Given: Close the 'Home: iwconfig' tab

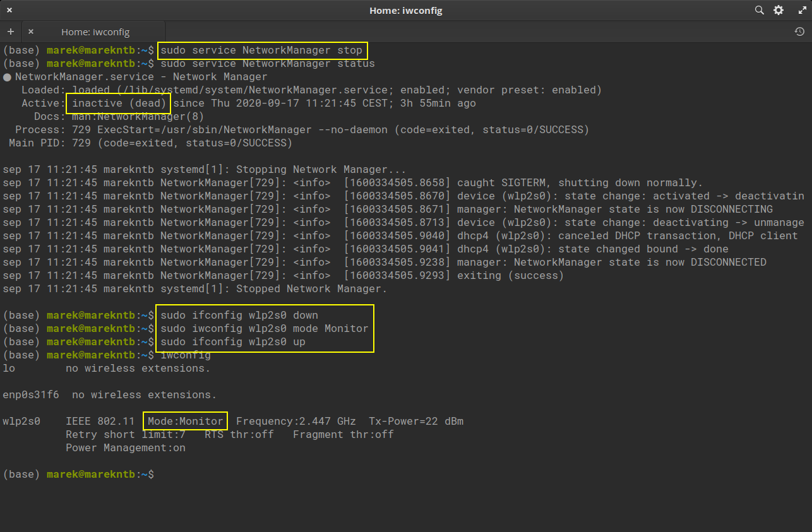Looking at the screenshot, I should (x=31, y=32).
